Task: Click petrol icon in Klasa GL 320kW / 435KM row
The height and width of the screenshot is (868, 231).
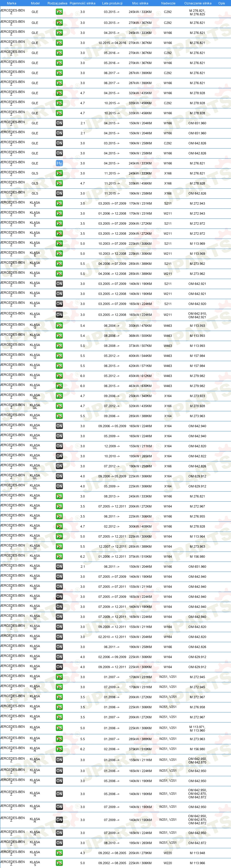Action: tap(59, 406)
